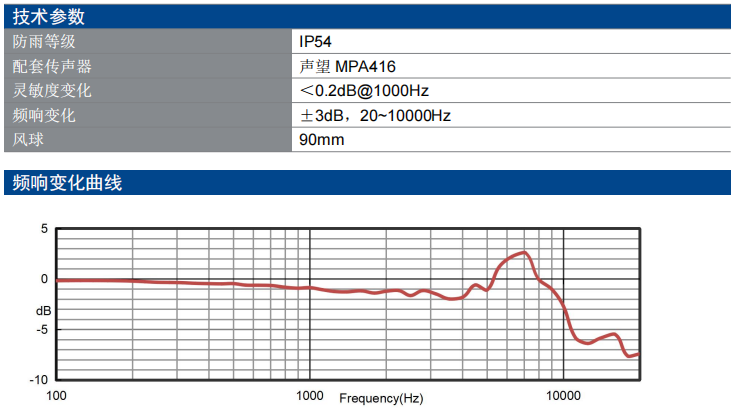Image resolution: width=738 pixels, height=408 pixels.
Task: Click the 90mm value cell
Action: (321, 140)
